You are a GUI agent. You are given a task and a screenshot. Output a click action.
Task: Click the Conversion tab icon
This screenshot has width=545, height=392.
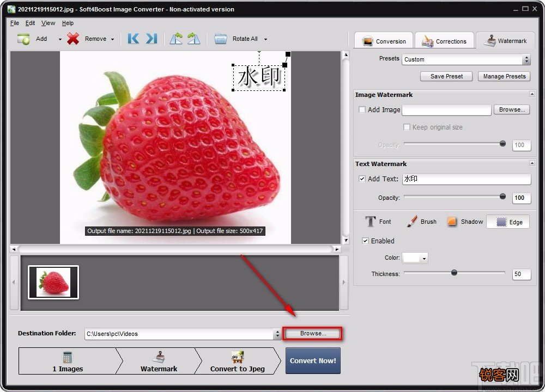click(367, 41)
